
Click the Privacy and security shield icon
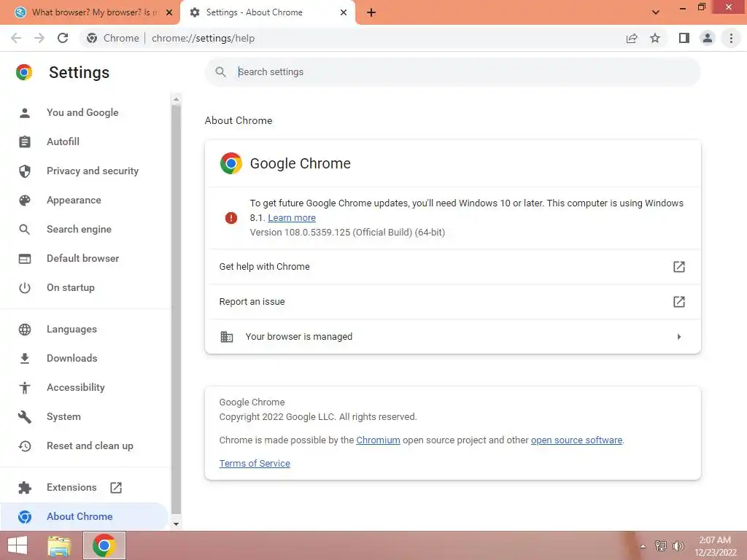click(x=25, y=171)
